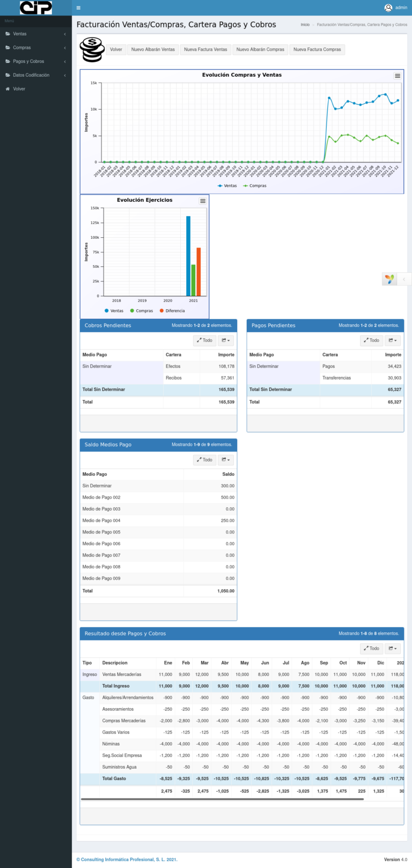Screen dimensions: 412x868
Task: Expand Pagos y Cobros sidebar menu
Action: pyautogui.click(x=35, y=61)
